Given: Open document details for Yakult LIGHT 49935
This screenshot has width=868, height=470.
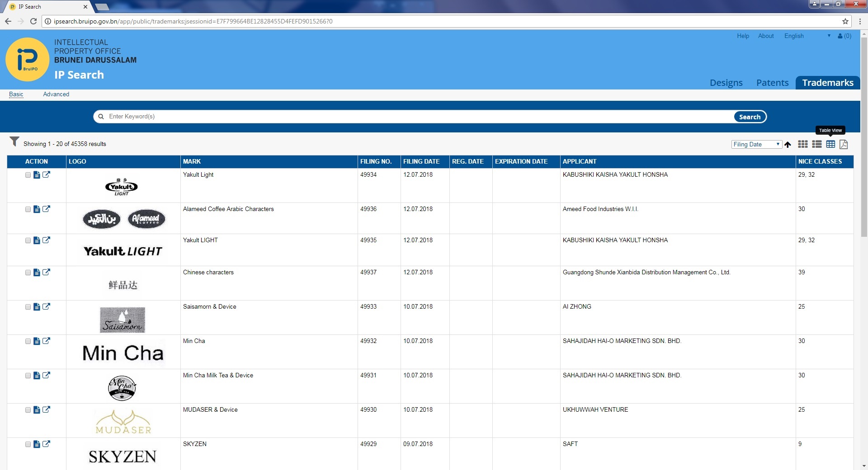Looking at the screenshot, I should [x=37, y=240].
